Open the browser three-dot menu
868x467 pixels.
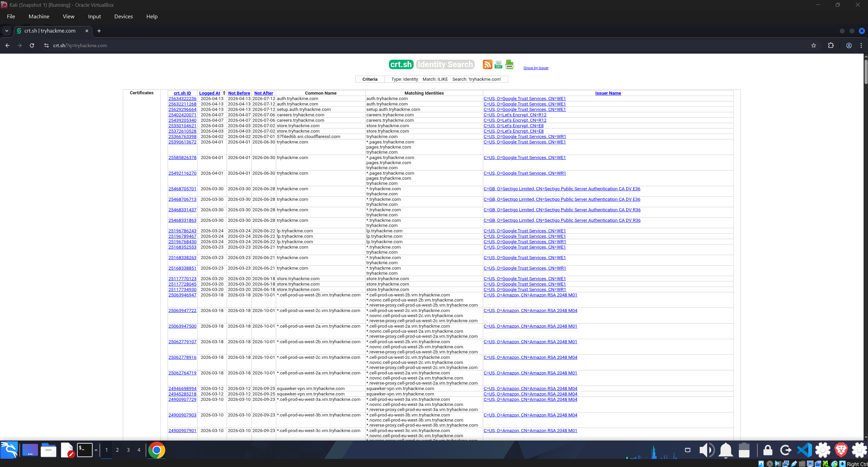click(861, 45)
